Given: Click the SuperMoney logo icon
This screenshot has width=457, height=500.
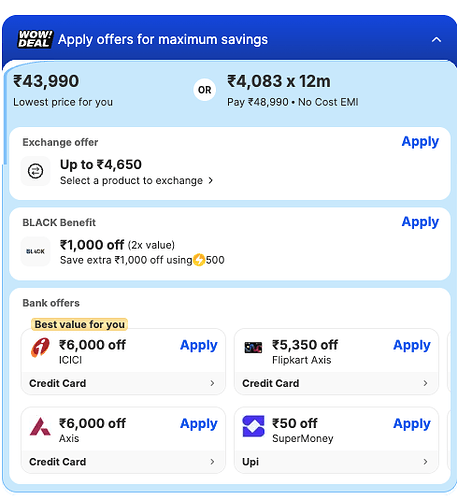Looking at the screenshot, I should coord(253,426).
